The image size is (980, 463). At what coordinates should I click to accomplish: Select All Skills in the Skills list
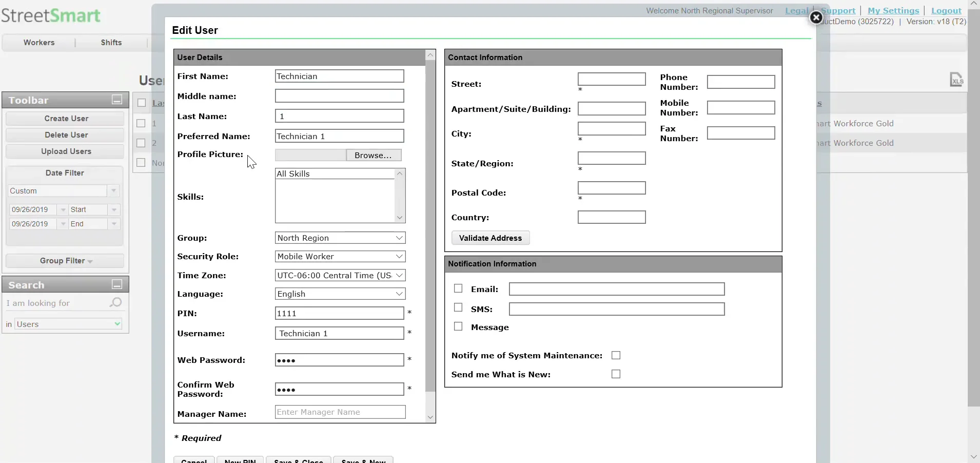[335, 174]
